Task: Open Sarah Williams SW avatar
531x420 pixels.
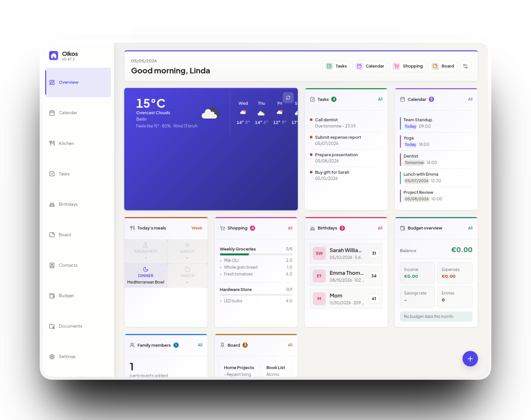Action: (x=319, y=254)
